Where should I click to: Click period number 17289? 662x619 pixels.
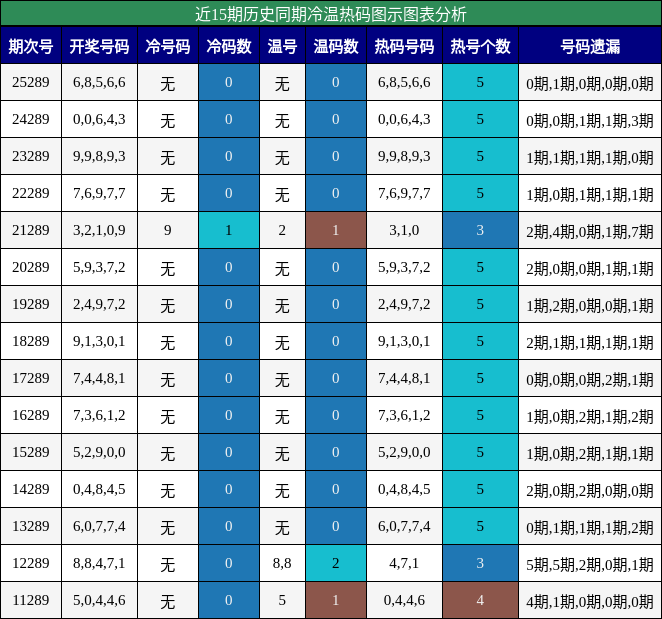point(31,378)
